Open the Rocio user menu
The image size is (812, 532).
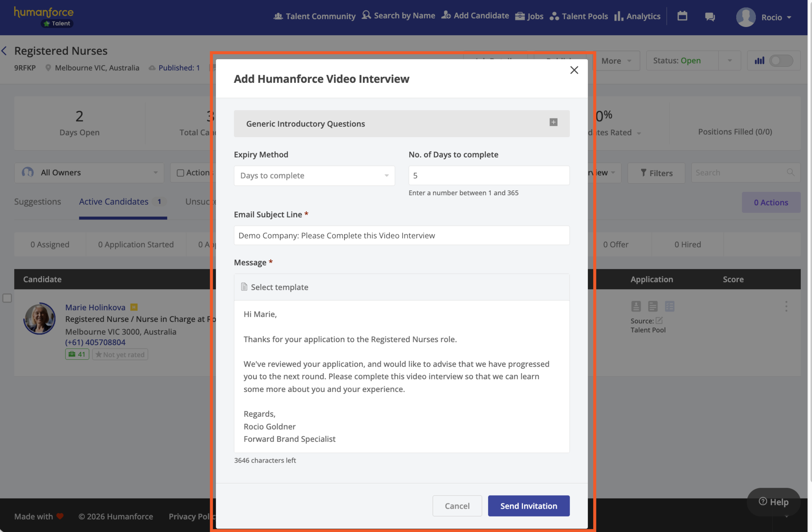pyautogui.click(x=764, y=17)
